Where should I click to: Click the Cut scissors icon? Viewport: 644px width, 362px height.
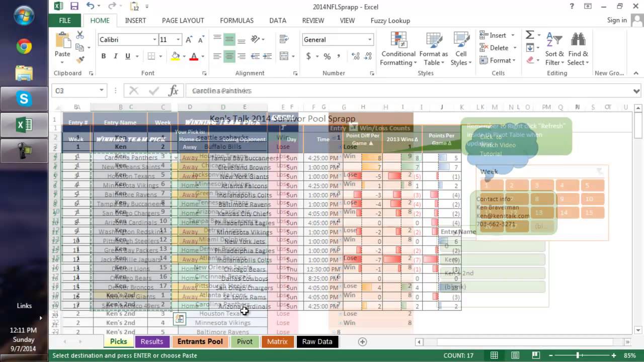click(x=79, y=35)
